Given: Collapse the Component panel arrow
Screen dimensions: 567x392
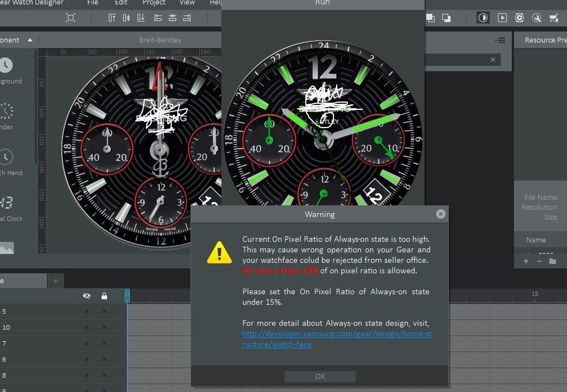Looking at the screenshot, I should click(x=30, y=40).
